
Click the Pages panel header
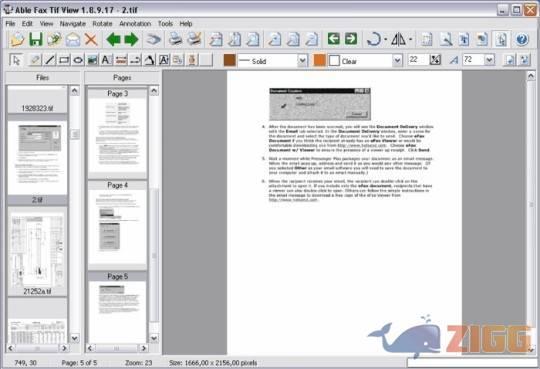[x=122, y=78]
